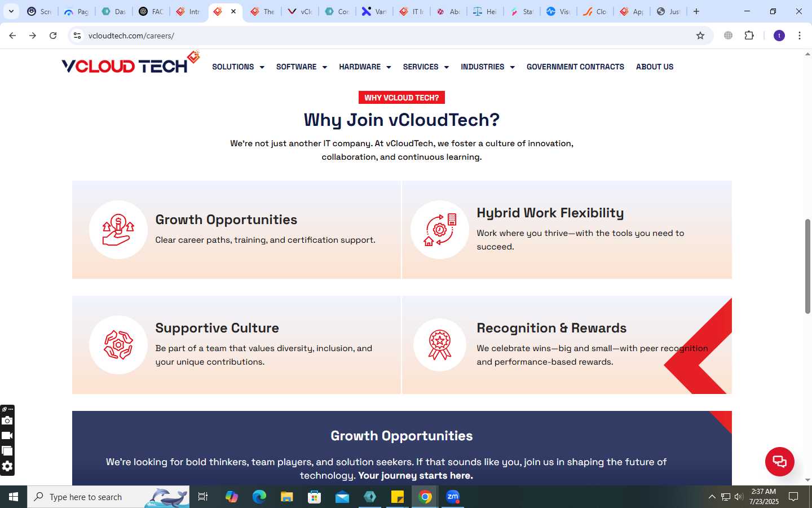
Task: Open File Explorer from the taskbar
Action: [286, 497]
